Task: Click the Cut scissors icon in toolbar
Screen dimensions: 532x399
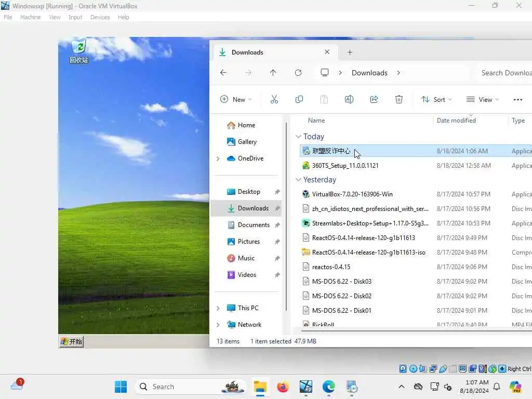Action: click(x=274, y=99)
